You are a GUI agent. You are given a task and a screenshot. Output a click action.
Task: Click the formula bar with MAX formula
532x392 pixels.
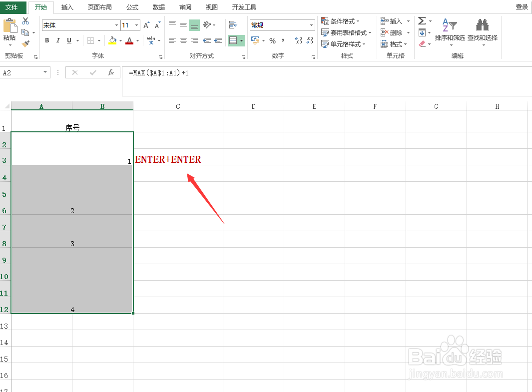pyautogui.click(x=326, y=81)
